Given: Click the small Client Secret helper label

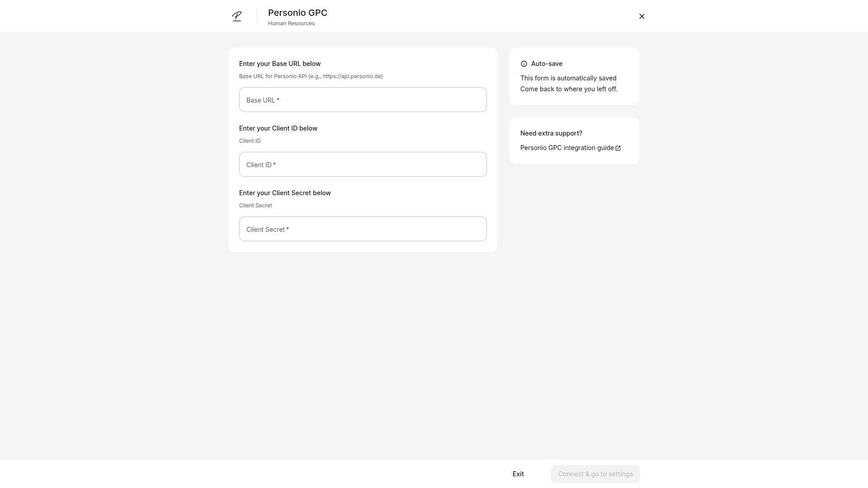Looking at the screenshot, I should [255, 206].
